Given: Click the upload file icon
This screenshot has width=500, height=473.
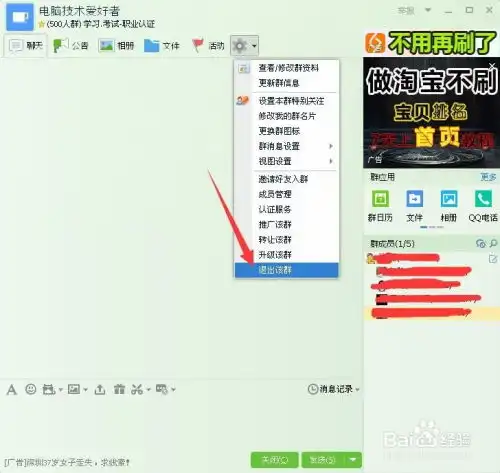Looking at the screenshot, I should tap(100, 389).
